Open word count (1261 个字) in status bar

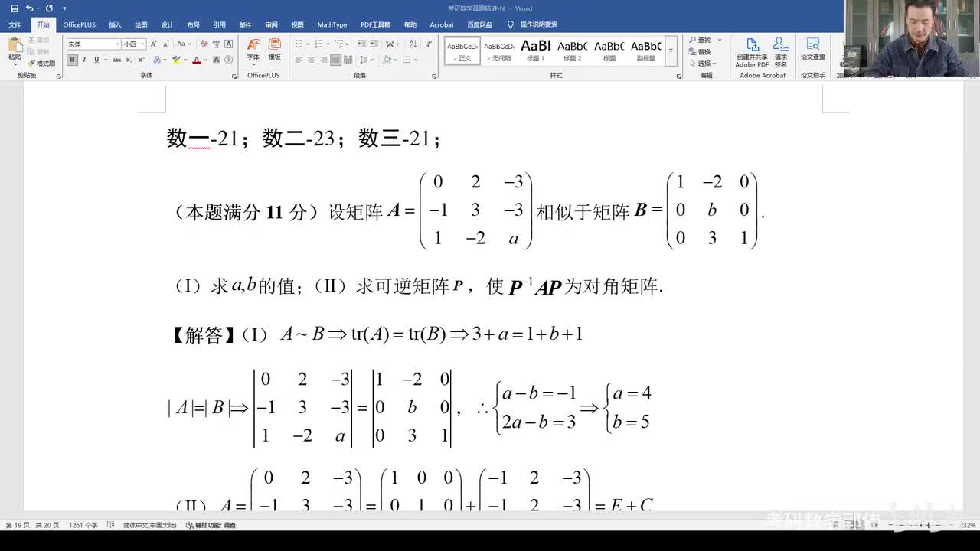click(83, 525)
